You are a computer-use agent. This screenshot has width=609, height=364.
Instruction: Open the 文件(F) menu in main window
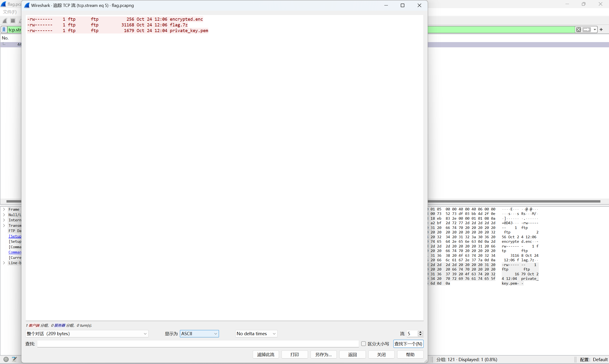10,12
